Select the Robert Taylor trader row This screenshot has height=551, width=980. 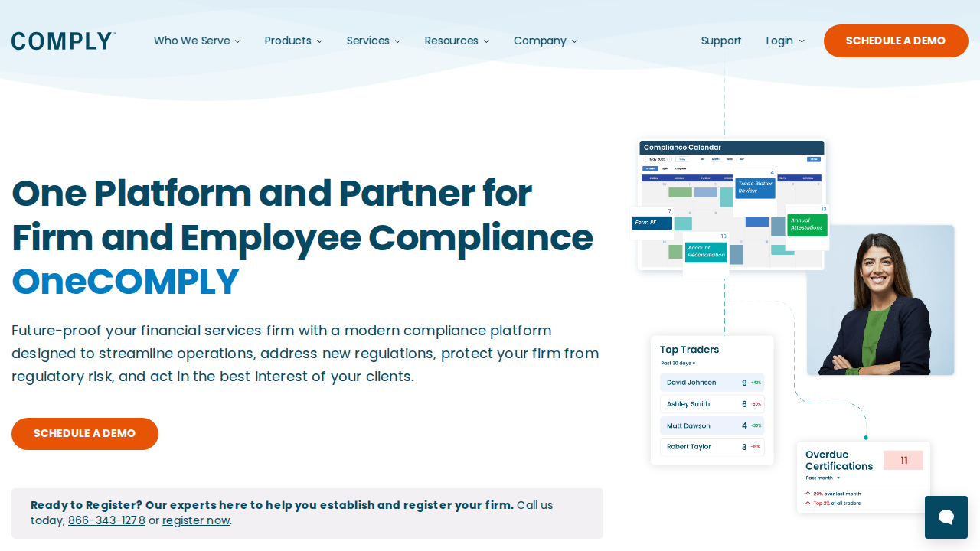712,447
